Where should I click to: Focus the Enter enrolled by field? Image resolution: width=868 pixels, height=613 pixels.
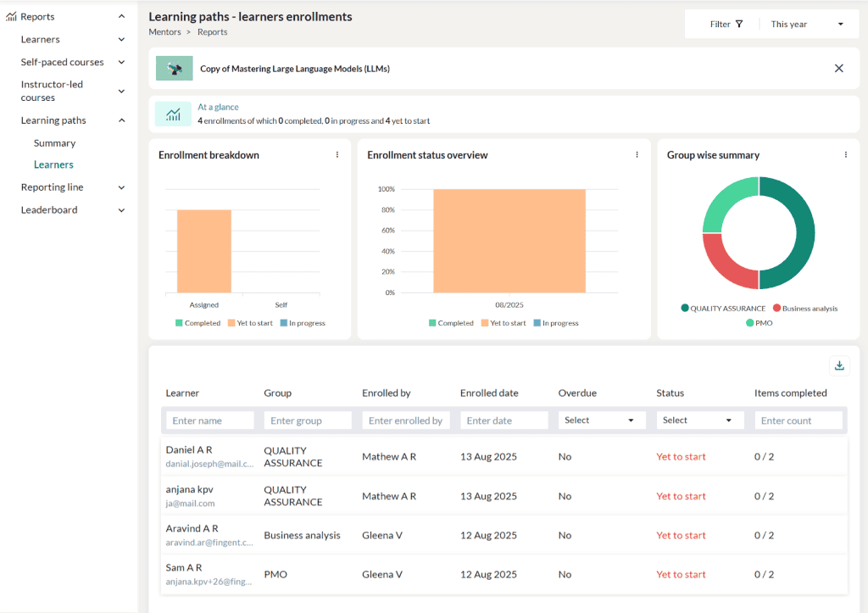coord(406,421)
